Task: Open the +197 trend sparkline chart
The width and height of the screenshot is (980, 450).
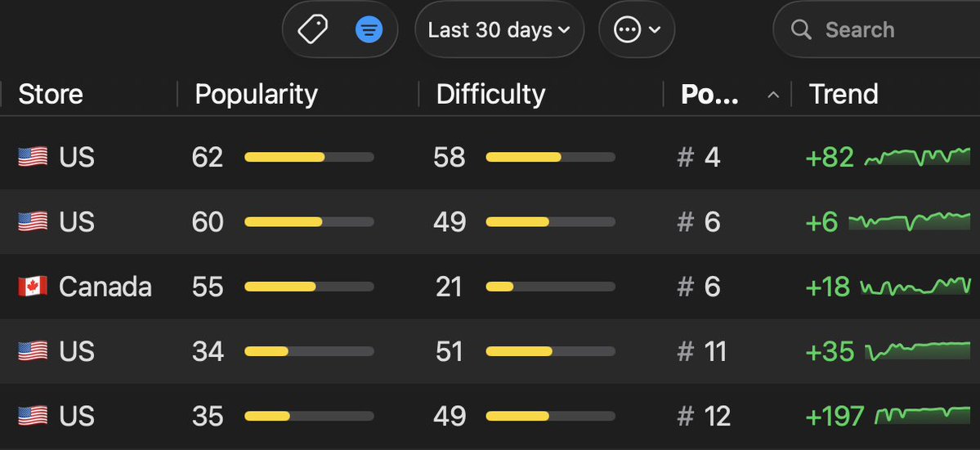Action: tap(923, 415)
